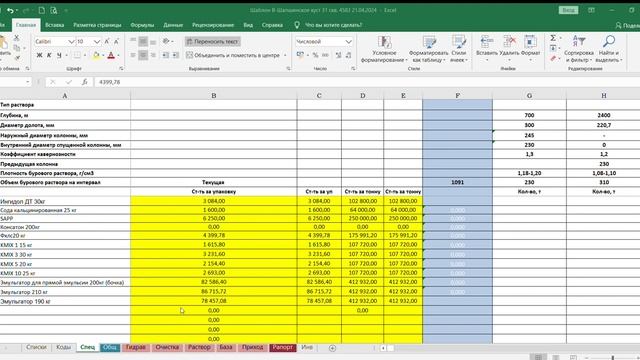
Task: Switch to the Разметка страницы tab
Action: [97, 25]
